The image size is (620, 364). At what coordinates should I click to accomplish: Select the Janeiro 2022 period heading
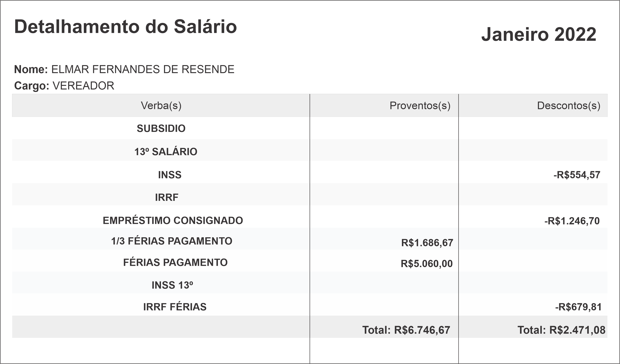[538, 34]
